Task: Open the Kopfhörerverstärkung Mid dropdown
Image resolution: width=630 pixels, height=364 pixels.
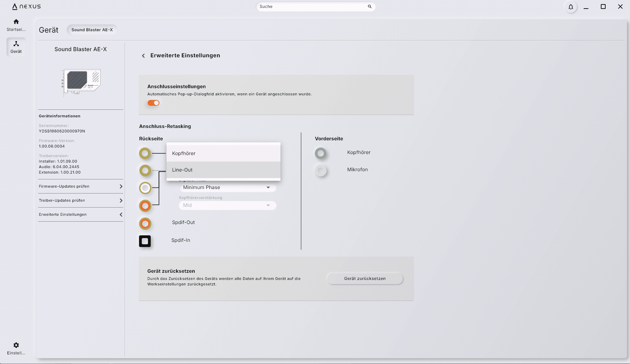Action: pos(227,205)
